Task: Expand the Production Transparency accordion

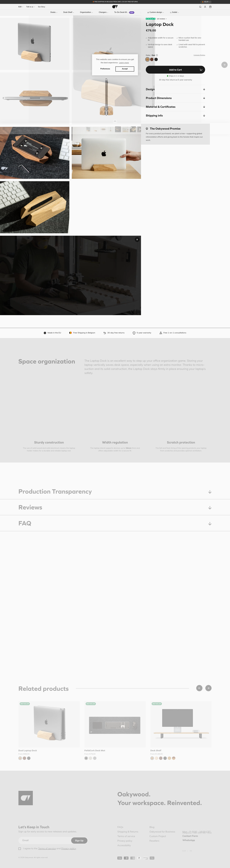Action: coord(115,492)
